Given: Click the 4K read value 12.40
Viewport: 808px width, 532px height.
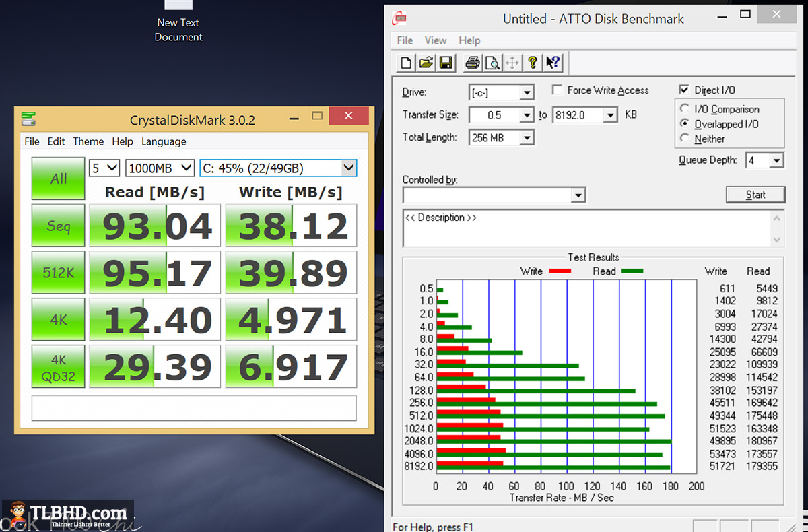Looking at the screenshot, I should coord(155,320).
